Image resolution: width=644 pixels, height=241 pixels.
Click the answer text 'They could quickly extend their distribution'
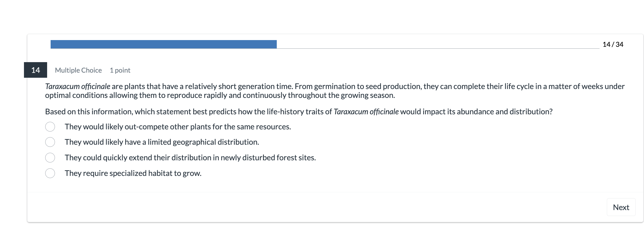pyautogui.click(x=190, y=158)
